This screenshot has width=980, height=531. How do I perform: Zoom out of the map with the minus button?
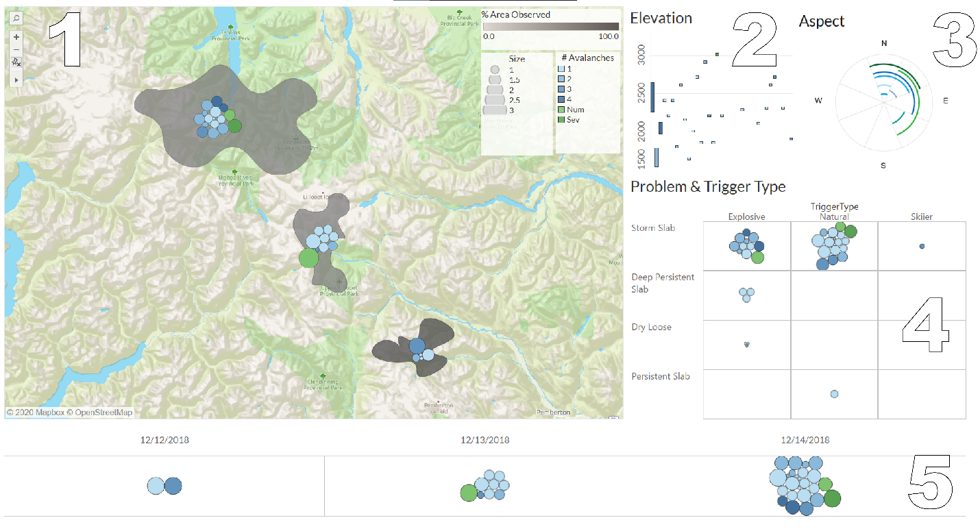click(16, 49)
